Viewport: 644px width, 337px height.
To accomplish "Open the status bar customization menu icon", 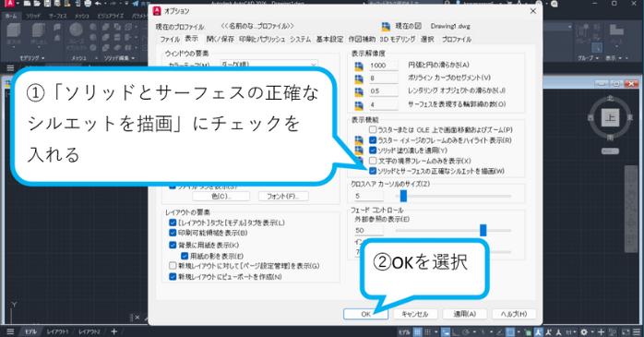I will tap(637, 331).
